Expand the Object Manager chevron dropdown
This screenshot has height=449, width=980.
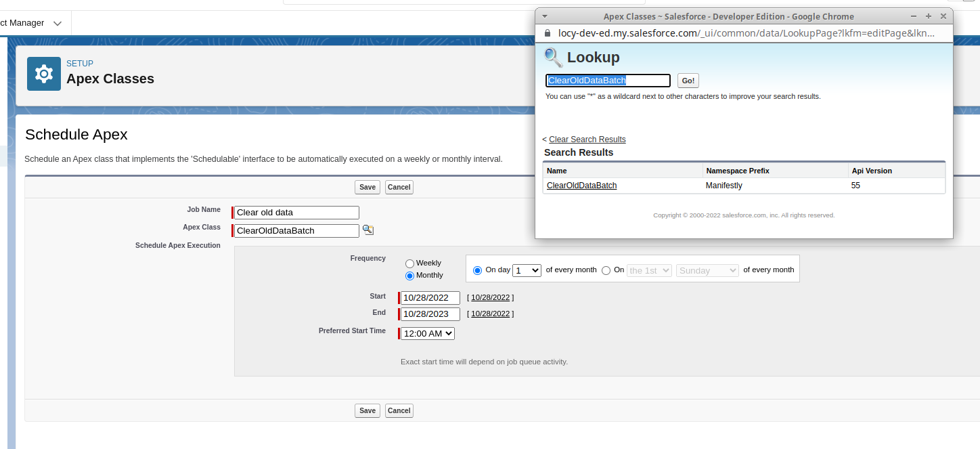(x=58, y=23)
